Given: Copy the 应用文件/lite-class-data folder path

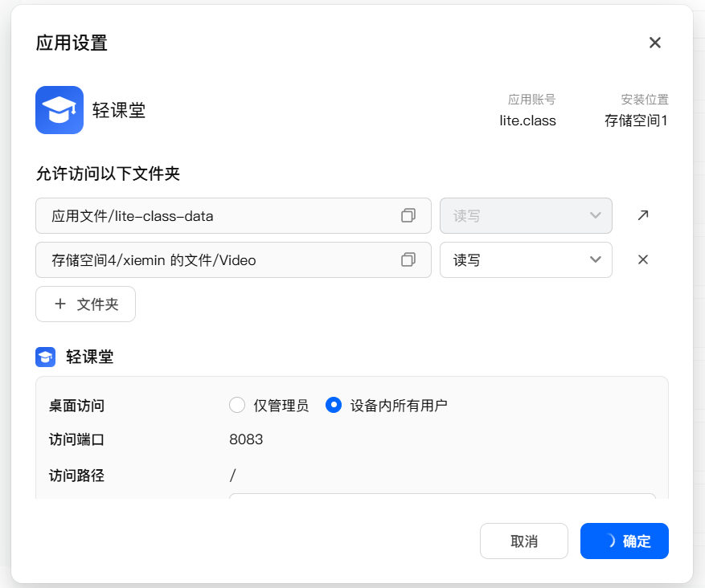Looking at the screenshot, I should tap(408, 215).
